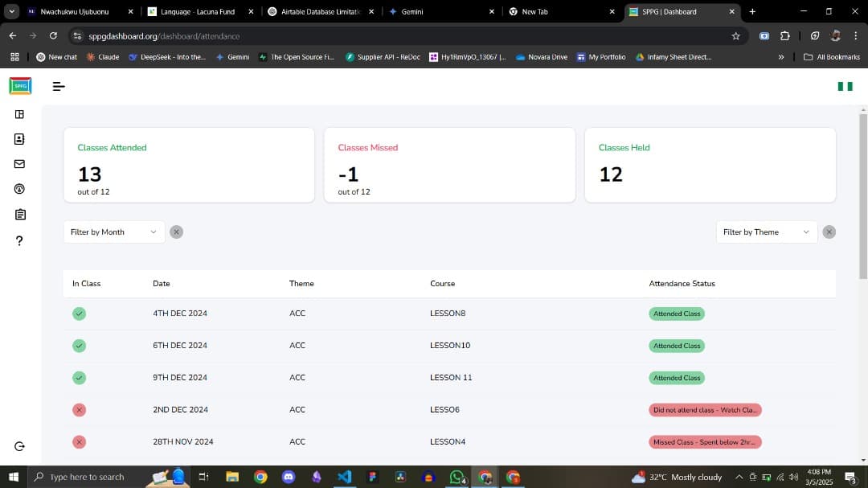868x488 pixels.
Task: Switch to the Nwachukwu Ujubuonu tab
Action: 80,11
